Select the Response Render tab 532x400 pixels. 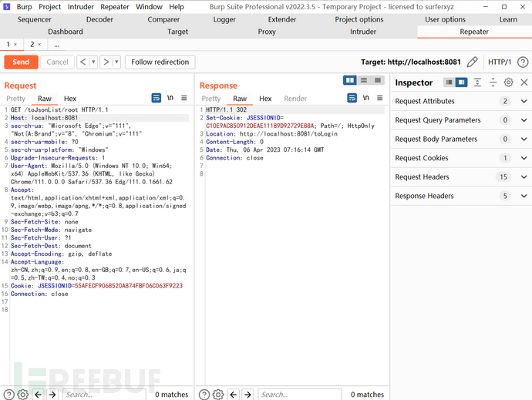295,99
